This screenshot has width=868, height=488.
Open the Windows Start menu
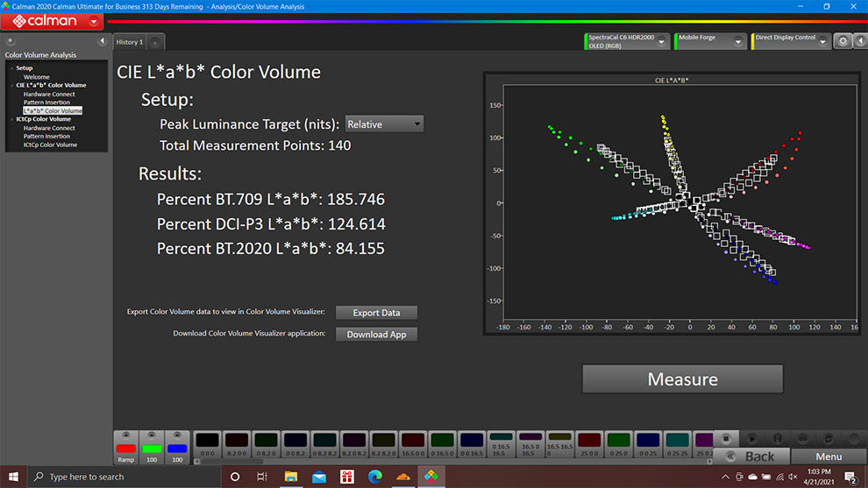click(13, 477)
